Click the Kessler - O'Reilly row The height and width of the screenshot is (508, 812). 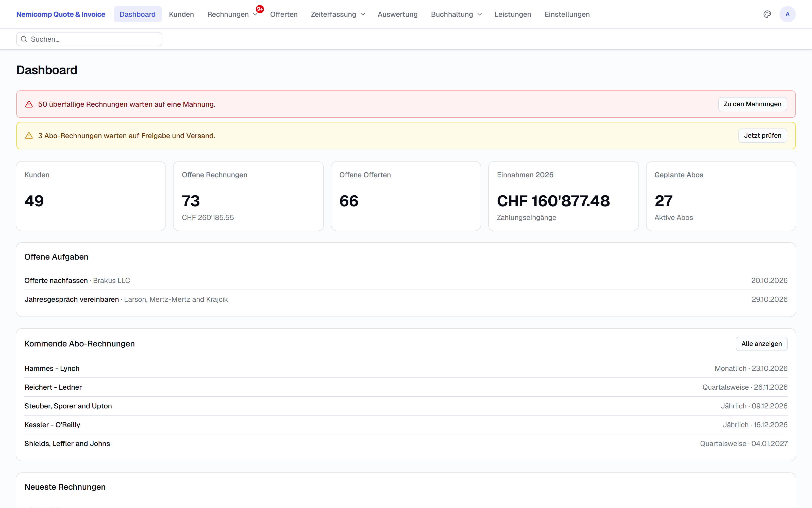click(406, 425)
